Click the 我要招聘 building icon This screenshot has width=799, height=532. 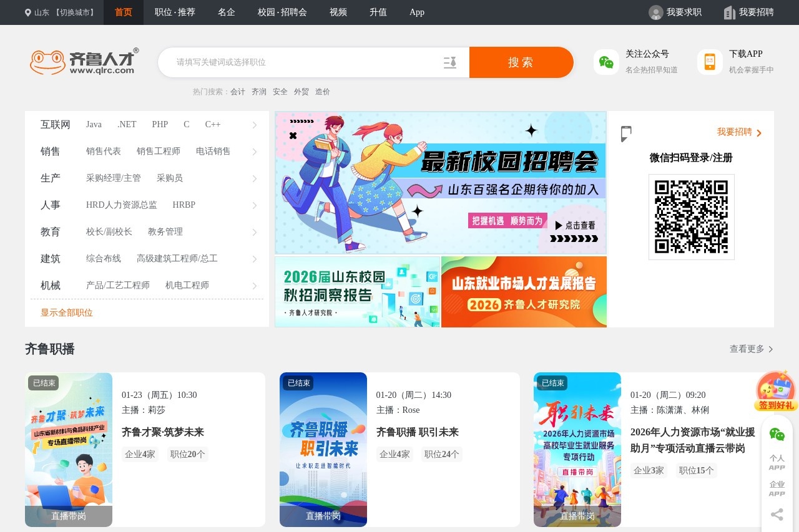(729, 12)
